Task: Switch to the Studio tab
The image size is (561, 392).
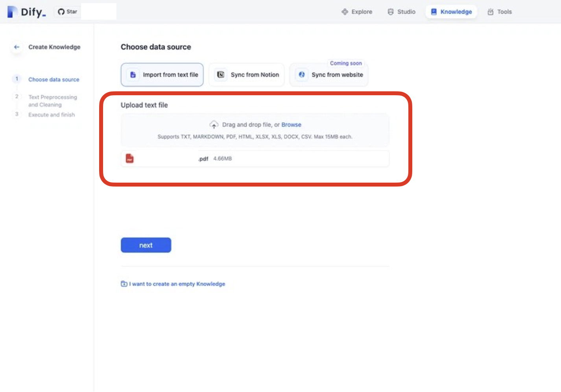Action: pyautogui.click(x=401, y=12)
